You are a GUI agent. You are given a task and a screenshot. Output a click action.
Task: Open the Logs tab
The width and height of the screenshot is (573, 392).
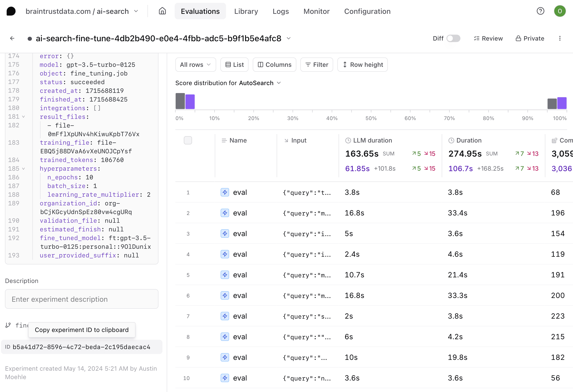(x=281, y=11)
